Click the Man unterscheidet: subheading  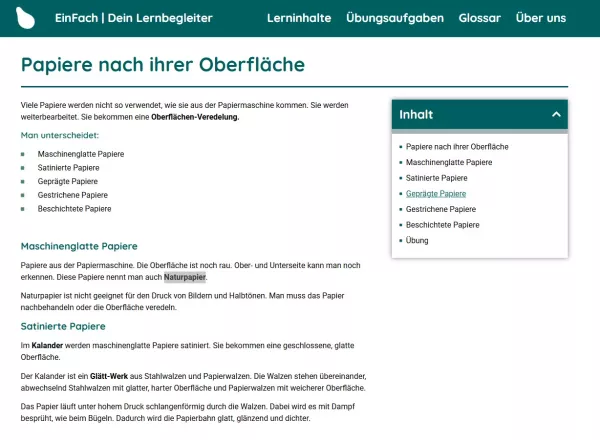tap(60, 135)
